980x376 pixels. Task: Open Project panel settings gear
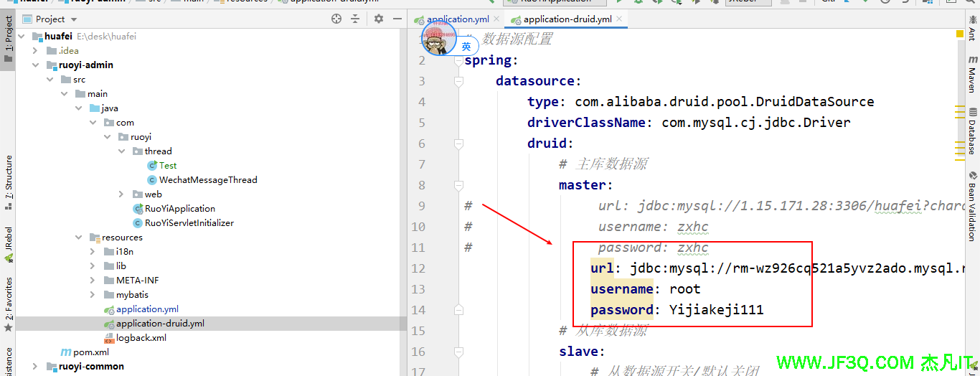(x=379, y=19)
